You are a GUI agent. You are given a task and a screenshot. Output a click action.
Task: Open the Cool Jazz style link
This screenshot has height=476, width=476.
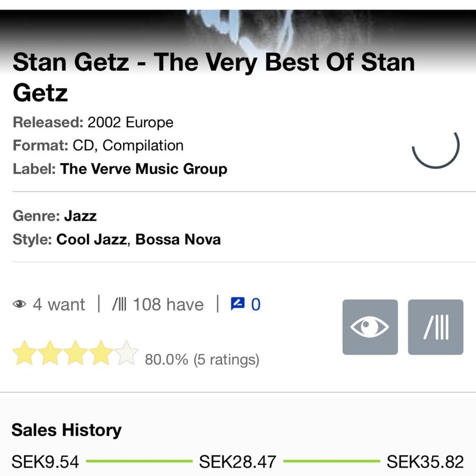[x=91, y=239]
